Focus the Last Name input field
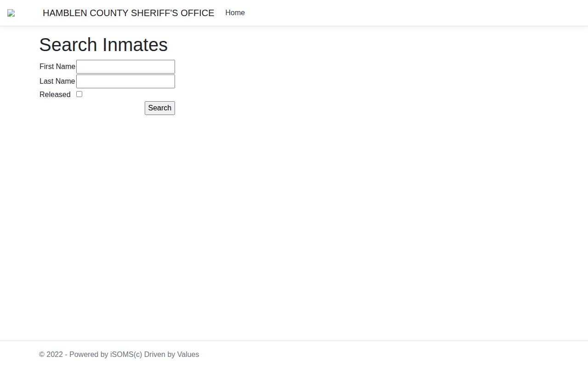The height and width of the screenshot is (368, 588). click(125, 81)
